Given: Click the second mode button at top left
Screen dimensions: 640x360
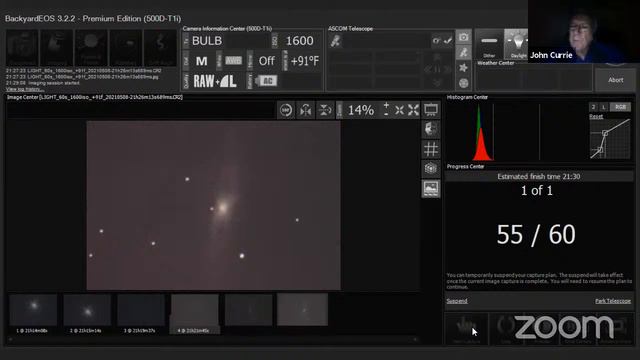Looking at the screenshot, I should 57,48.
